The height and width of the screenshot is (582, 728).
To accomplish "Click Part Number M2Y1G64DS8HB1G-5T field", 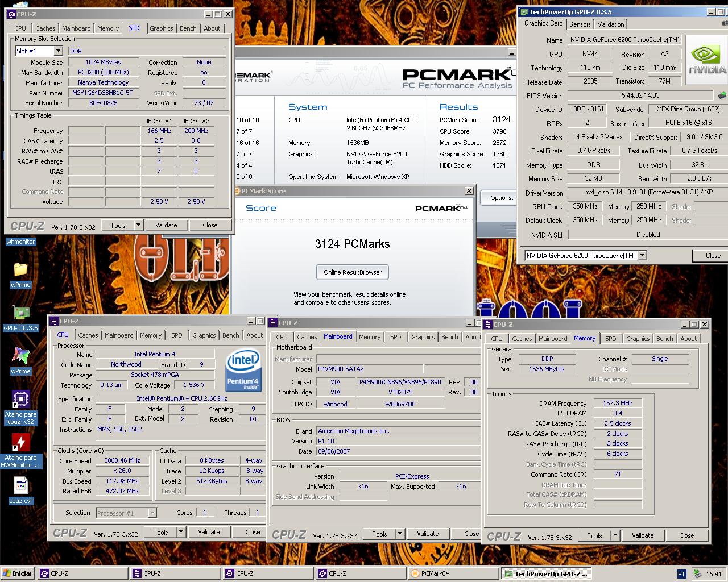I will click(103, 93).
